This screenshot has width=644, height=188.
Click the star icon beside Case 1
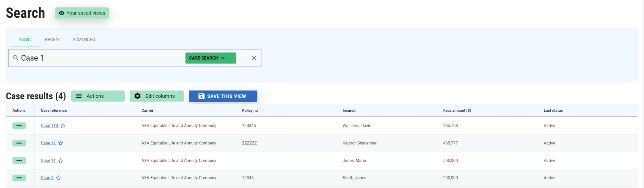pyautogui.click(x=58, y=178)
